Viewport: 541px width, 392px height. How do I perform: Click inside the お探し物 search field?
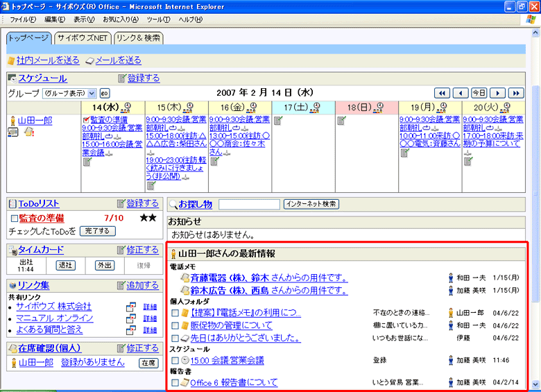(249, 204)
